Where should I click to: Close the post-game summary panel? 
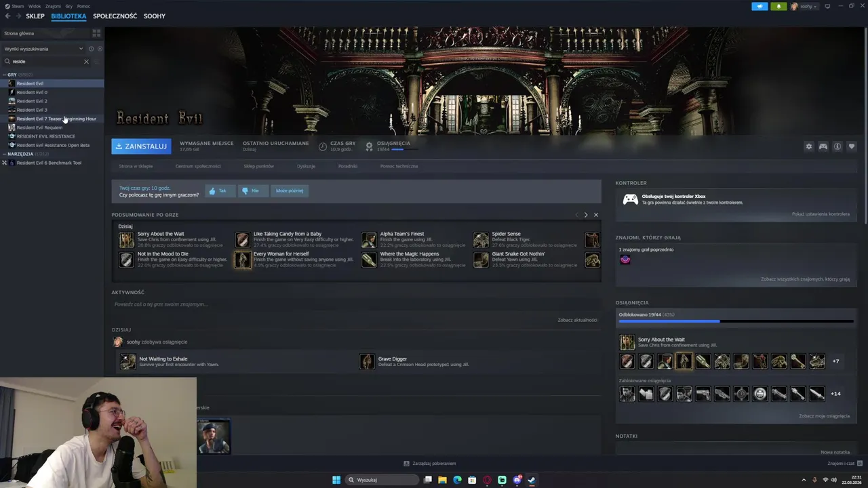coord(596,215)
